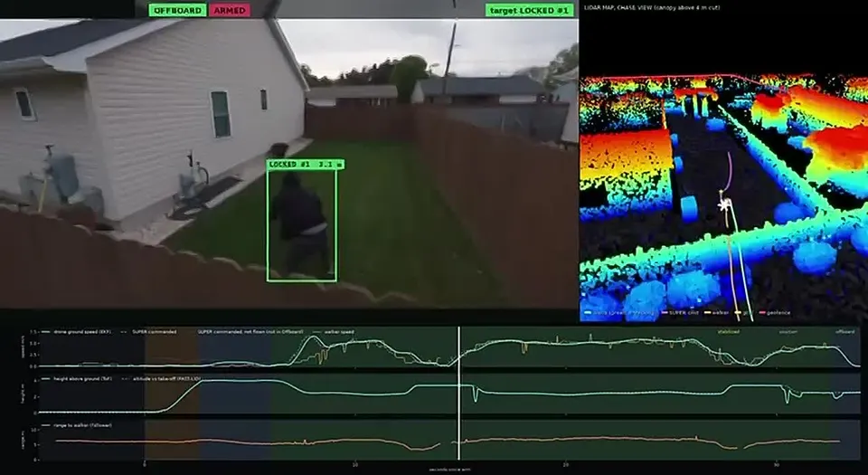Click the white drone marker in LIDAR map
This screenshot has width=868, height=475.
tap(723, 204)
